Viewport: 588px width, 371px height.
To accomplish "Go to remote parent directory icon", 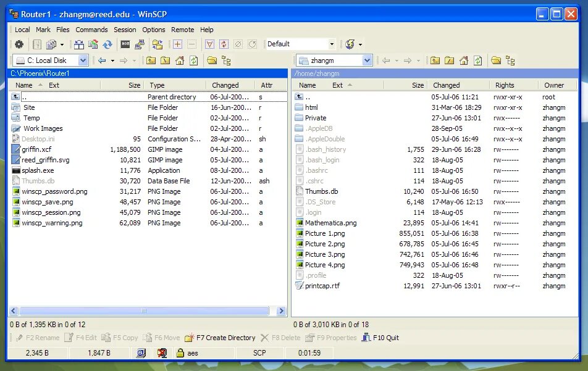I will coord(435,60).
